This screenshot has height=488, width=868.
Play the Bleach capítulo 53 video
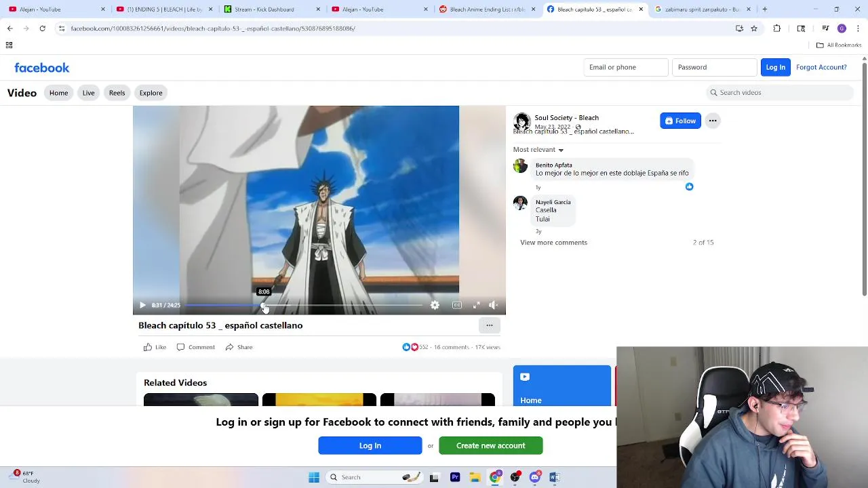[142, 306]
